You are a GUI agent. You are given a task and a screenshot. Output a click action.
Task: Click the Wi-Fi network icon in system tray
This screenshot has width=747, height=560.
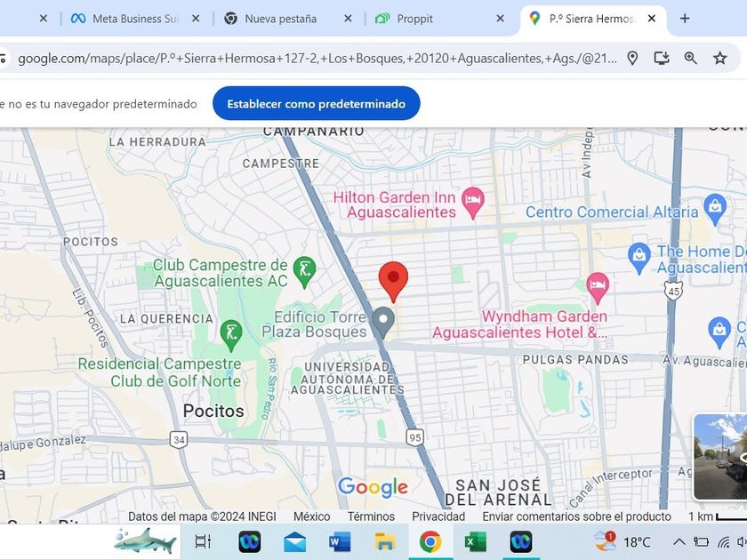click(x=724, y=542)
